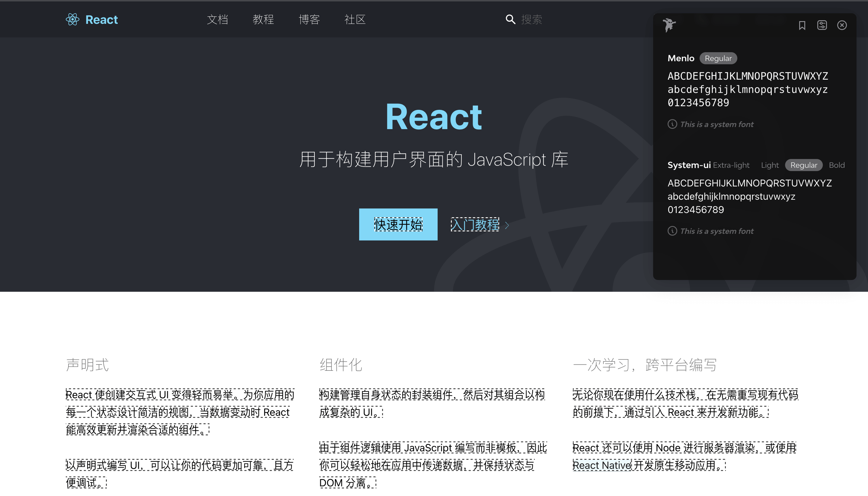The height and width of the screenshot is (496, 868).
Task: Open the 文档 nav menu item
Action: click(x=217, y=19)
